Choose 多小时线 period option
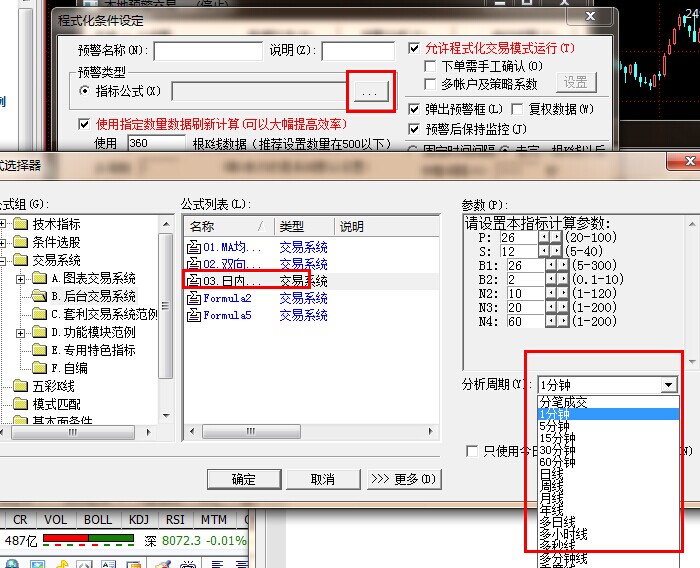 pos(608,533)
